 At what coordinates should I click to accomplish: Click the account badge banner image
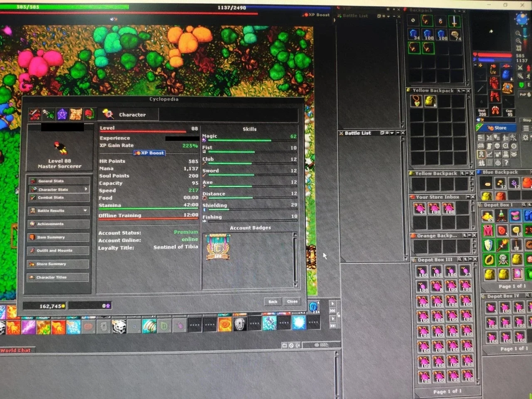point(218,246)
